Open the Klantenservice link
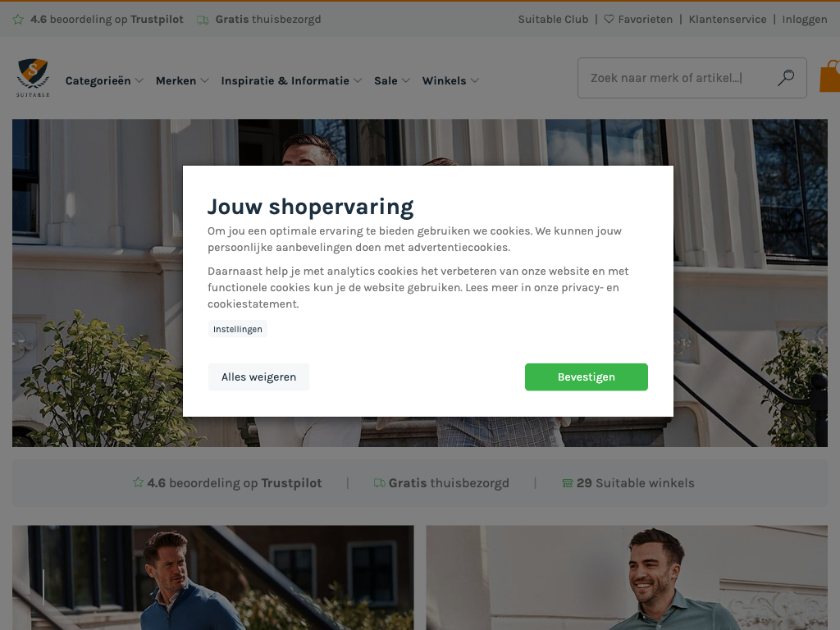The width and height of the screenshot is (840, 630). 728,20
